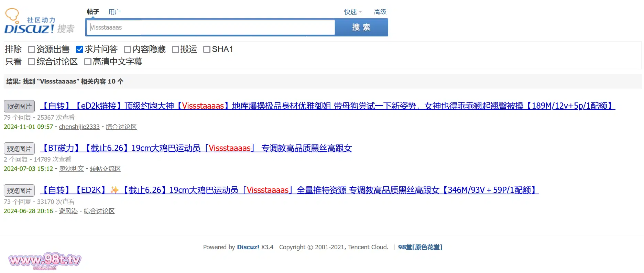This screenshot has width=644, height=273.
Task: Open author 奥沙利文 profile link
Action: 72,169
